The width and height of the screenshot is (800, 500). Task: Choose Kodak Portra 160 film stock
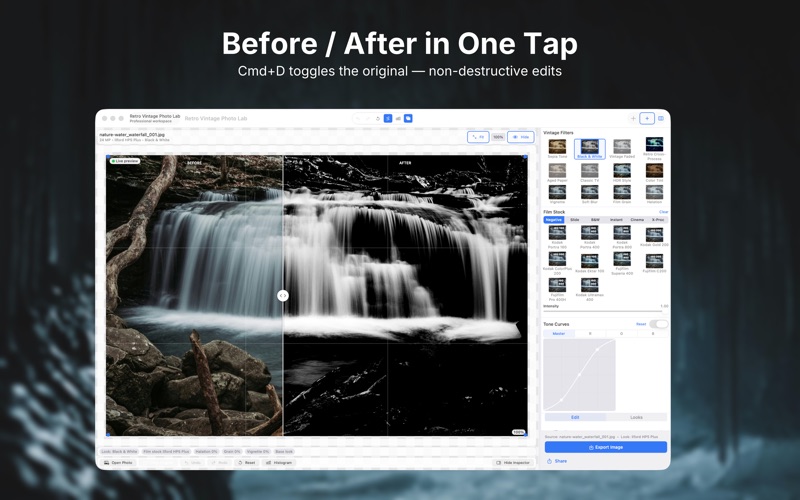click(557, 237)
